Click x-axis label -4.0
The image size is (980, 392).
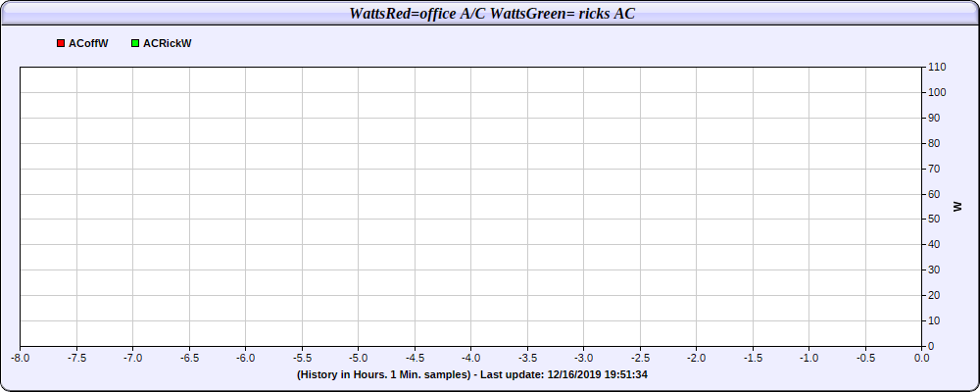[470, 359]
